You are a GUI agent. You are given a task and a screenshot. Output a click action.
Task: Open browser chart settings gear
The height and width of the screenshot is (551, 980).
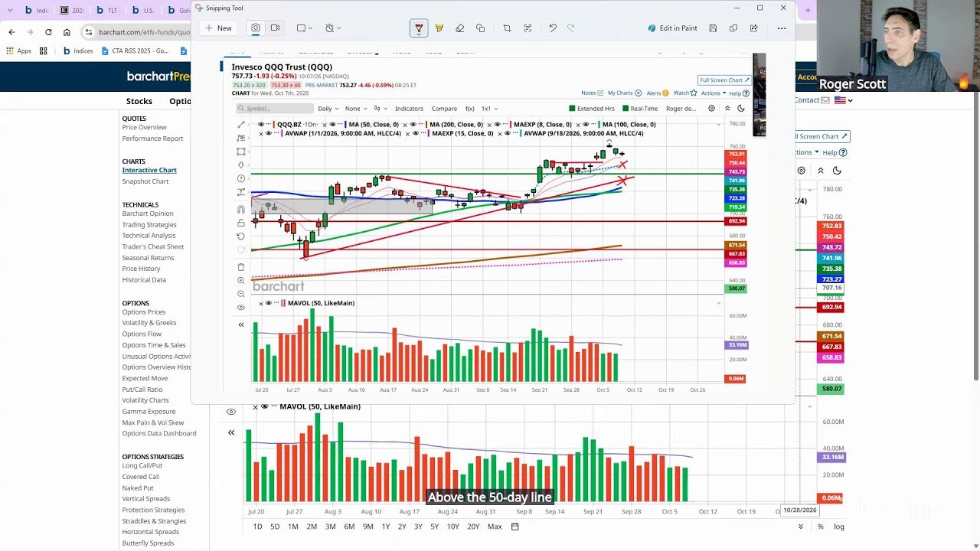(802, 171)
